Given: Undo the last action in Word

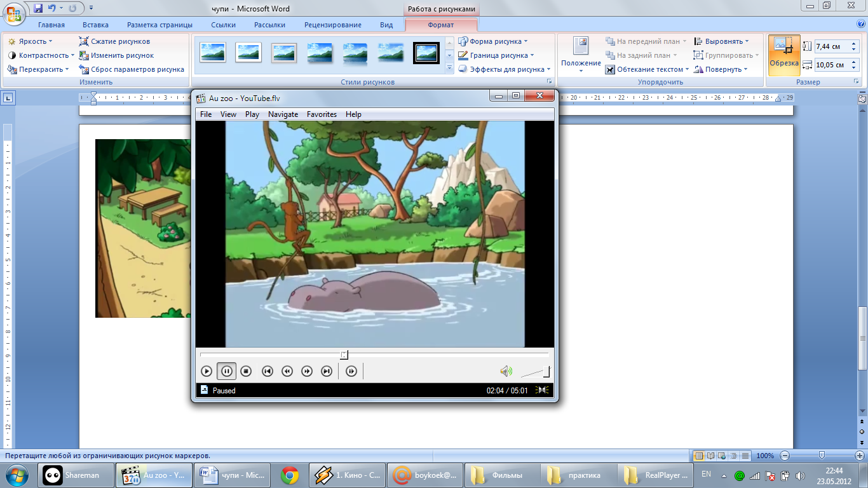Looking at the screenshot, I should [x=52, y=8].
